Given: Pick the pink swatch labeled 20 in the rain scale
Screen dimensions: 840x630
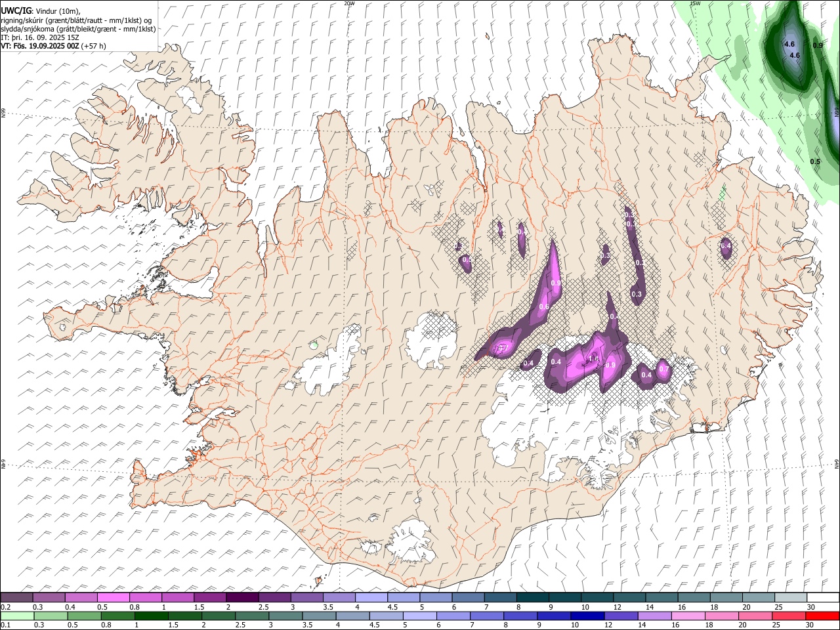Looking at the screenshot, I should [x=755, y=616].
